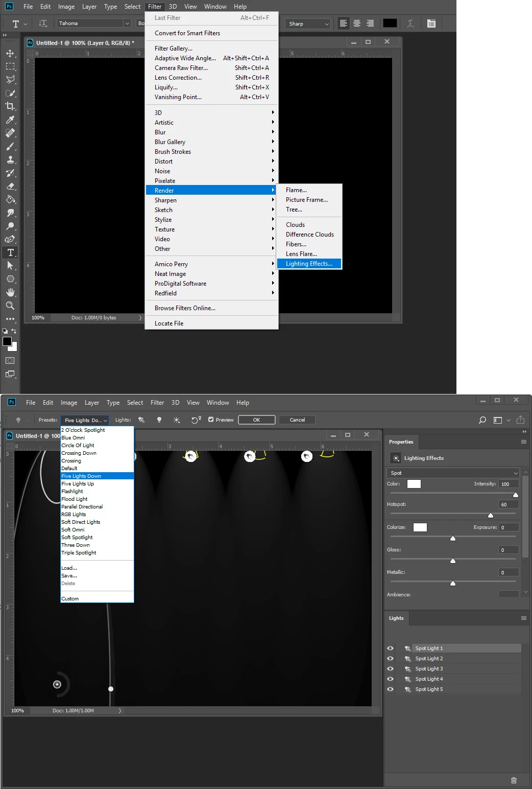The width and height of the screenshot is (532, 789).
Task: Select the Zoom tool in left toolbar
Action: click(10, 306)
